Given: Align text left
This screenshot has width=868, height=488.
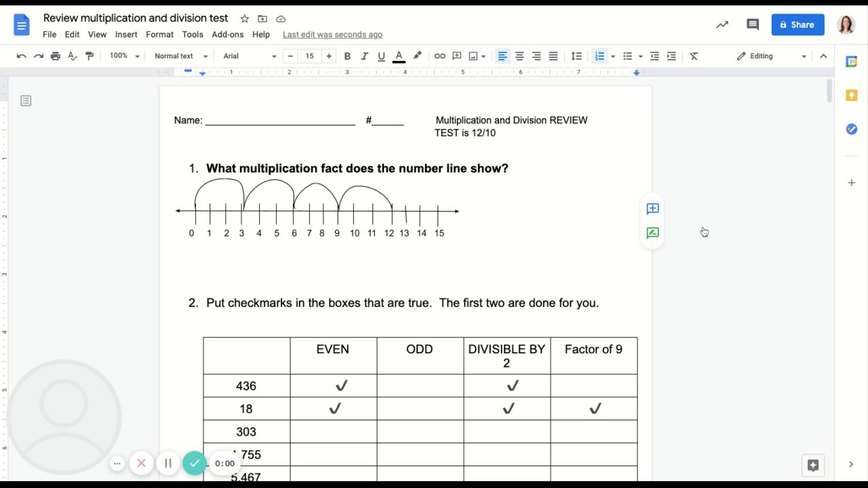Looking at the screenshot, I should pos(502,56).
